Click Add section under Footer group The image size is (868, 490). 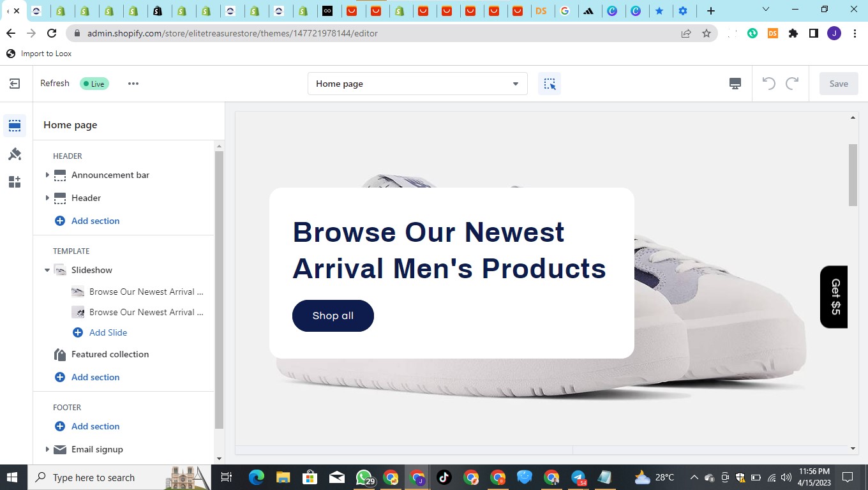95,426
